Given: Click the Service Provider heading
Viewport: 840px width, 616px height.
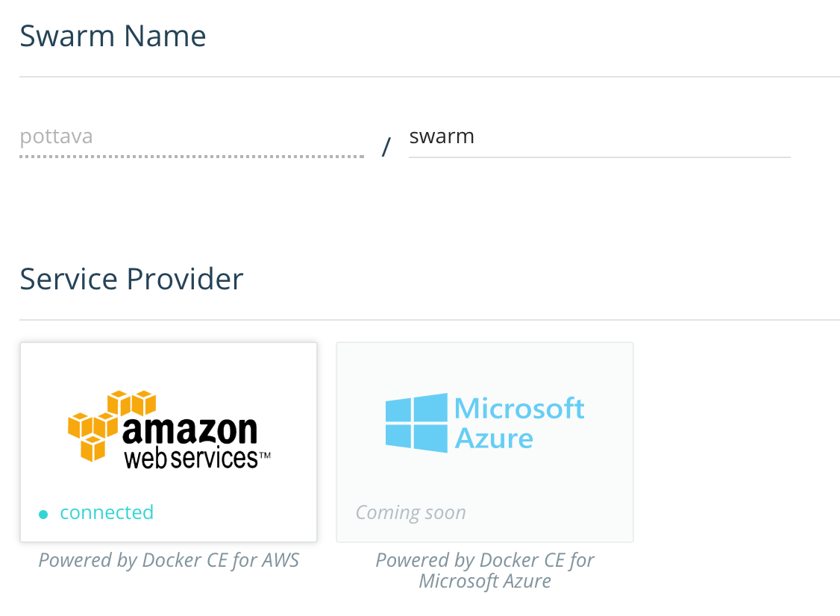Looking at the screenshot, I should 132,279.
